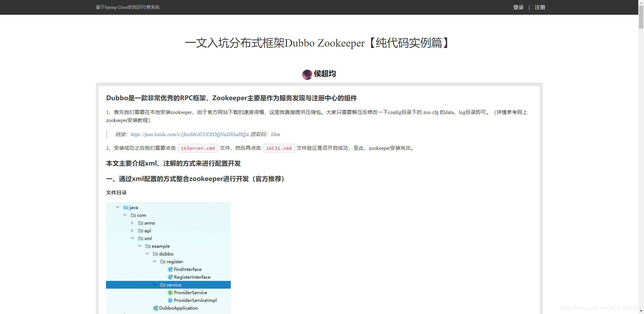The image size is (644, 314).
Task: Select the anno folder label
Action: coord(150,223)
